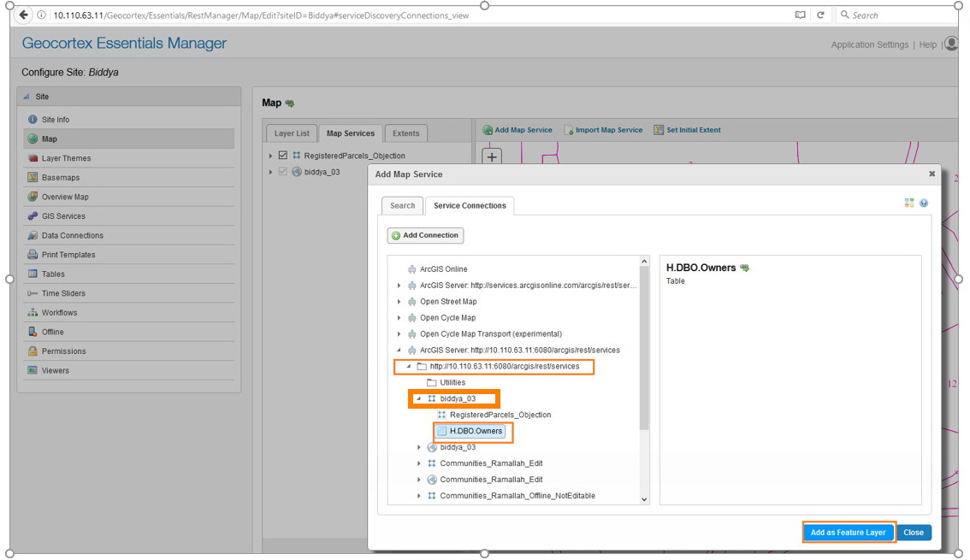
Task: Collapse ArcGIS Server 10.110.63.11 connection node
Action: 399,350
